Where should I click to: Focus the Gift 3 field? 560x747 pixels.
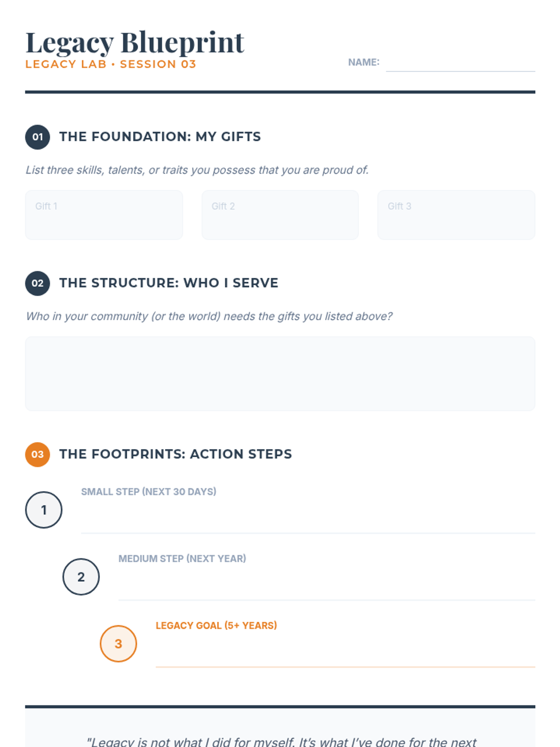[456, 215]
